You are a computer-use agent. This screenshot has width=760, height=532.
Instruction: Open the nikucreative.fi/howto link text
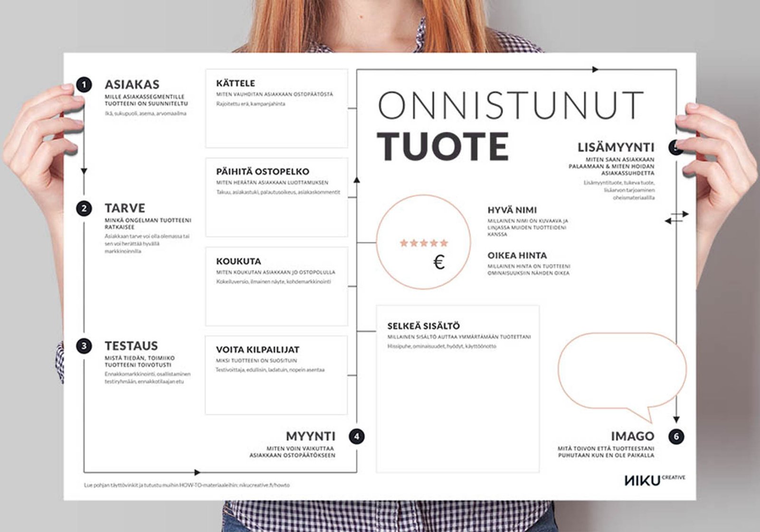[x=264, y=485]
